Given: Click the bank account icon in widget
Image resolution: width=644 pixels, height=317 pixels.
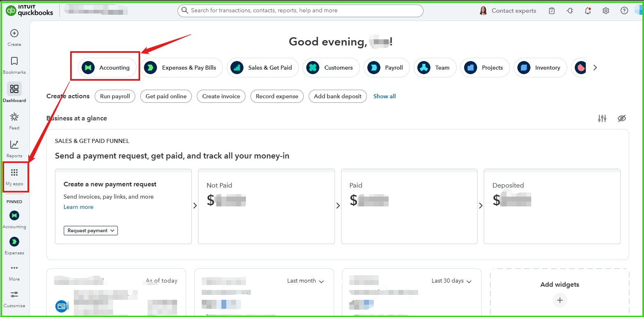Looking at the screenshot, I should 61,306.
